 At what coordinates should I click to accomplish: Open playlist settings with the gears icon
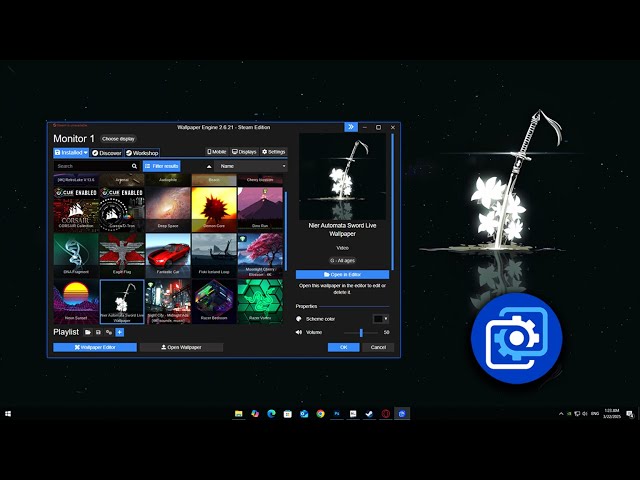click(109, 332)
